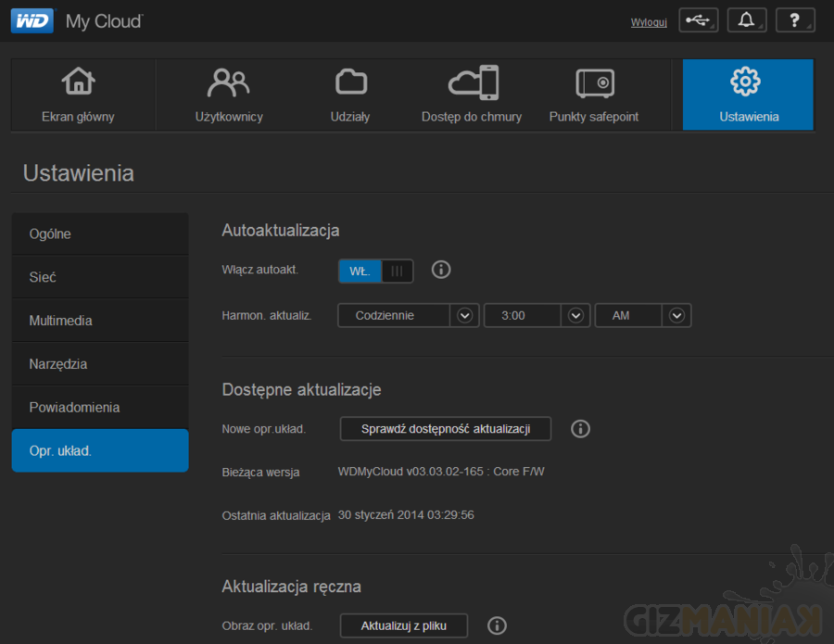The image size is (834, 644).
Task: Click info icon beside Sprawdź dostępność aktualizacji
Action: (x=580, y=428)
